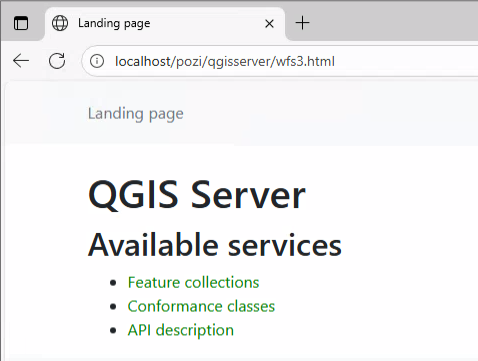478x361 pixels.
Task: Reload the page with refresh icon
Action: pyautogui.click(x=57, y=61)
